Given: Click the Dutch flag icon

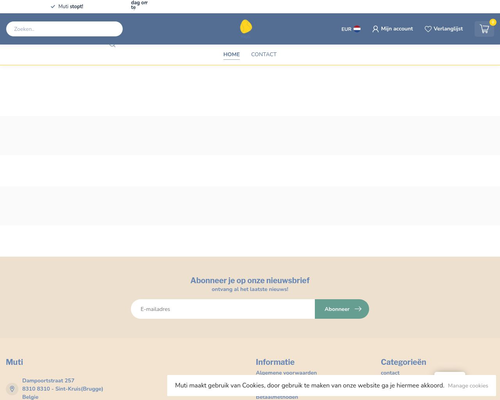Looking at the screenshot, I should pos(357,29).
